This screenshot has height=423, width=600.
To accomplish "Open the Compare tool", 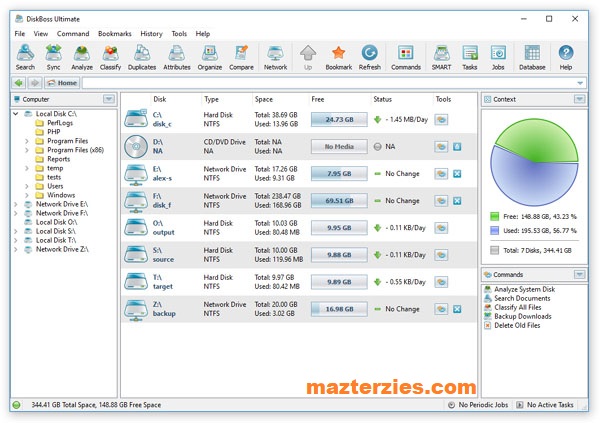I will coord(241,57).
